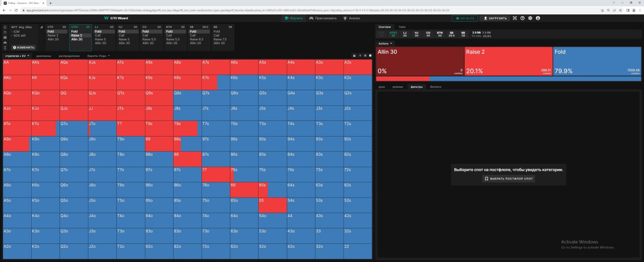
Task: Click the bookmark icon in left sidebar
Action: point(5,27)
